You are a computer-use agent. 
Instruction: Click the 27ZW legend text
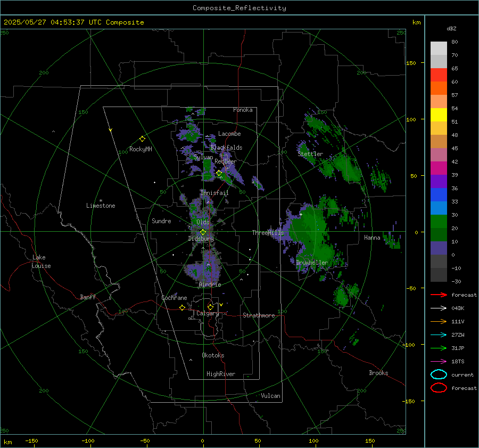[458, 335]
